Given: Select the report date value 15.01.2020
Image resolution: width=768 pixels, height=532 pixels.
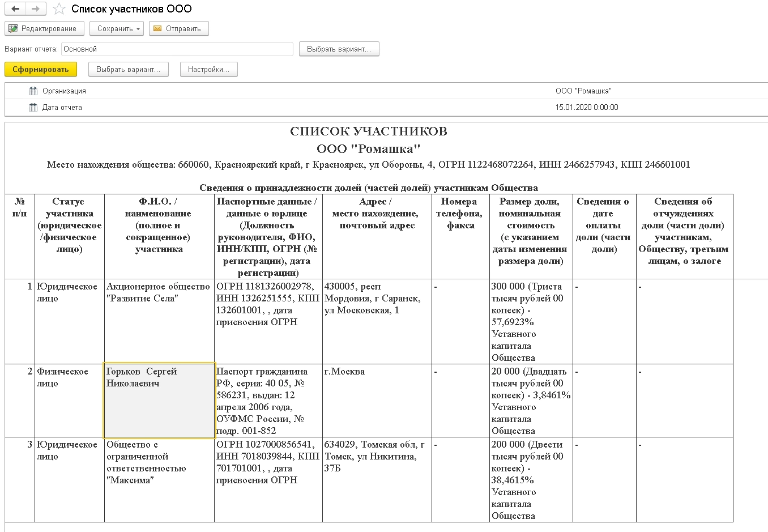Looking at the screenshot, I should click(x=587, y=107).
